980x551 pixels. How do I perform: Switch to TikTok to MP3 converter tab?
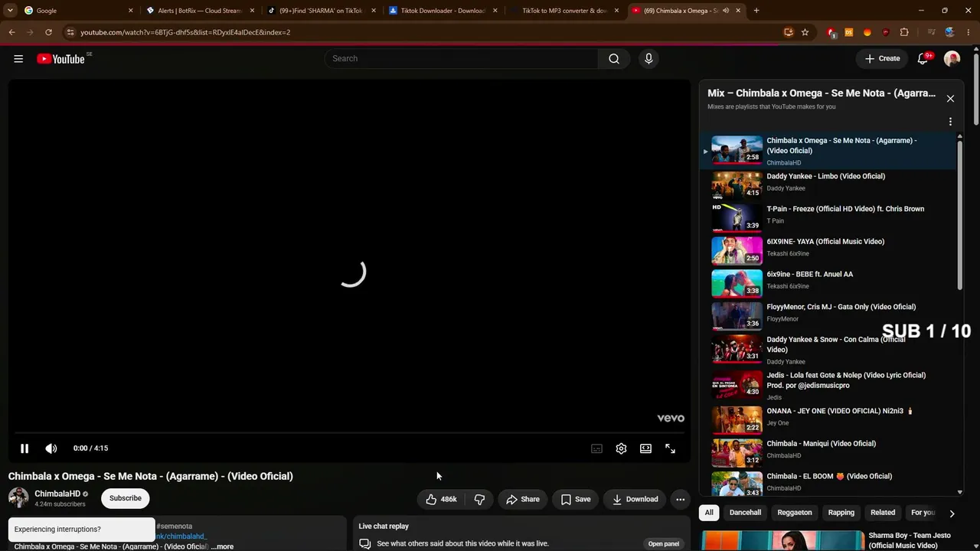(565, 11)
